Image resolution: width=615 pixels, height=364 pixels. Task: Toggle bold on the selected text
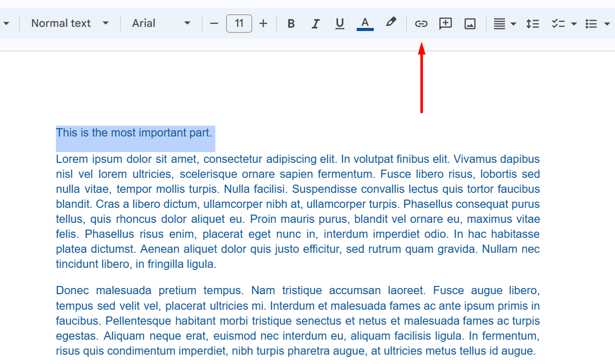(291, 23)
